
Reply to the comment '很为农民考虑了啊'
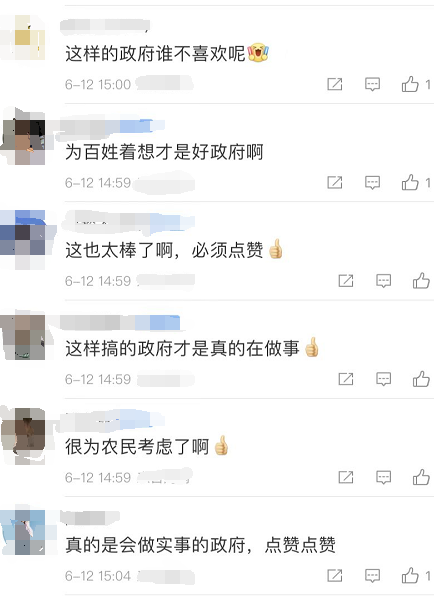383,477
